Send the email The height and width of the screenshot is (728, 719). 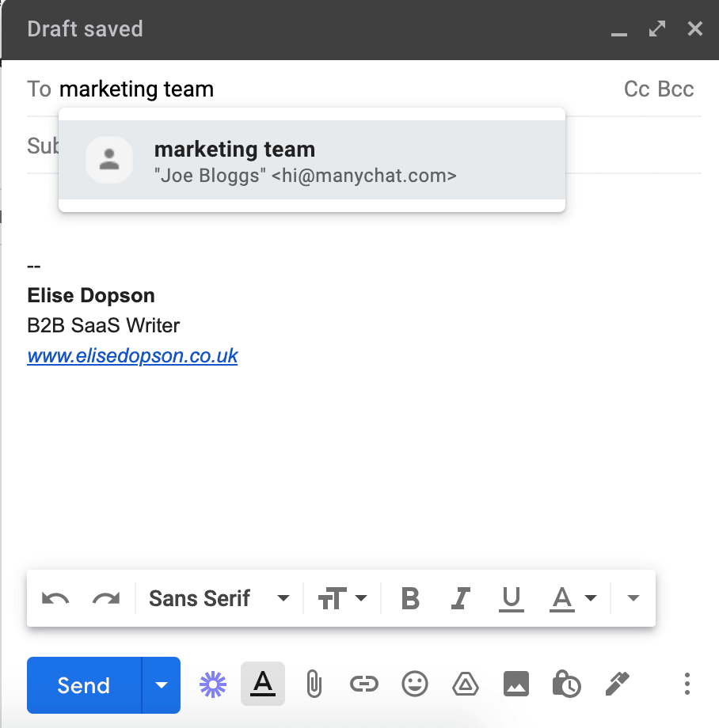[82, 684]
